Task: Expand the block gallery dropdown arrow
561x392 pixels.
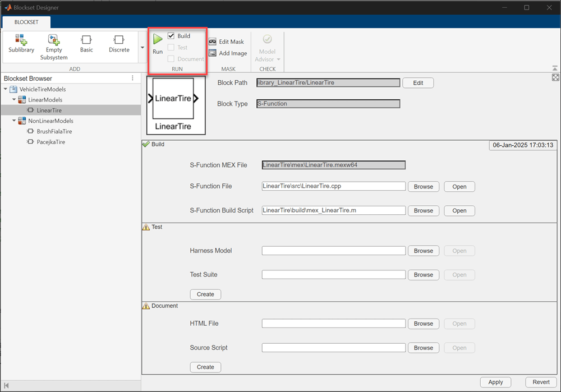Action: (142, 47)
